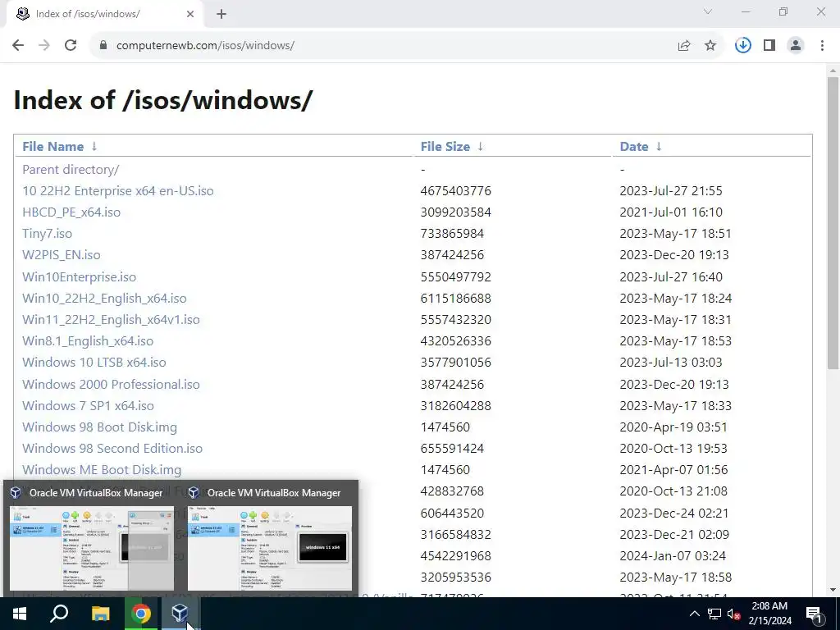Download Win10Enterprise.iso
Image resolution: width=840 pixels, height=630 pixels.
[80, 277]
